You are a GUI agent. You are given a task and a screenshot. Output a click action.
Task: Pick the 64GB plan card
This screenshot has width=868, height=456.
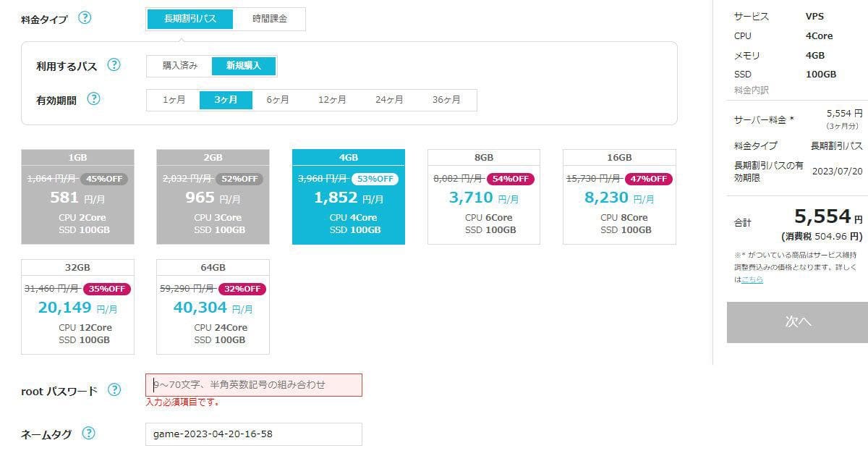[213, 307]
